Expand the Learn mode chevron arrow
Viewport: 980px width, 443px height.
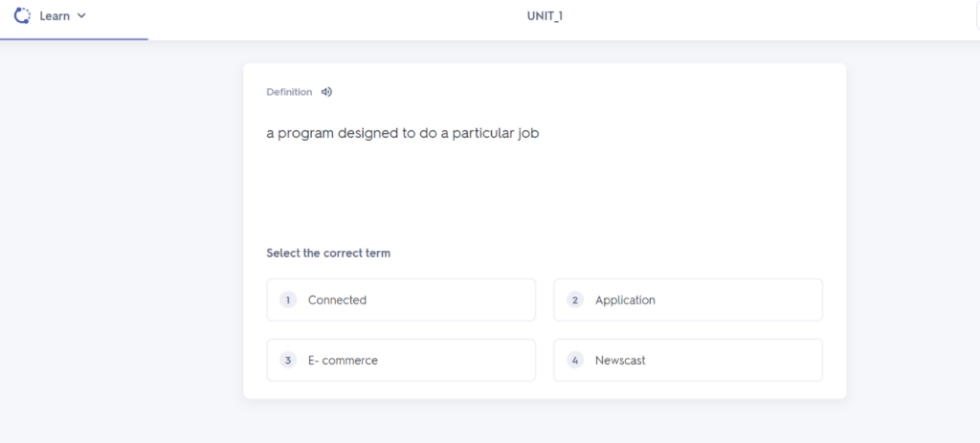81,16
